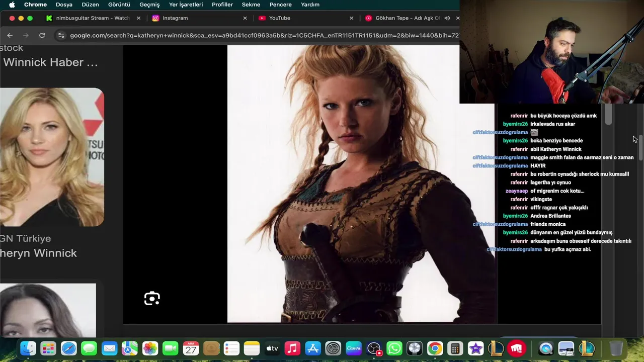
Task: Open the Pencere menu
Action: coord(281,5)
